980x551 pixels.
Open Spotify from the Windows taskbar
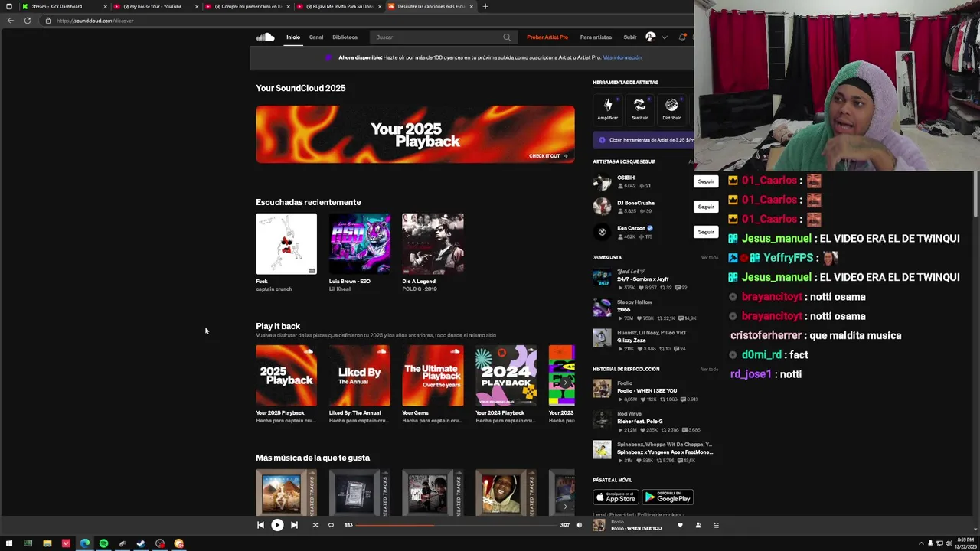pos(103,543)
